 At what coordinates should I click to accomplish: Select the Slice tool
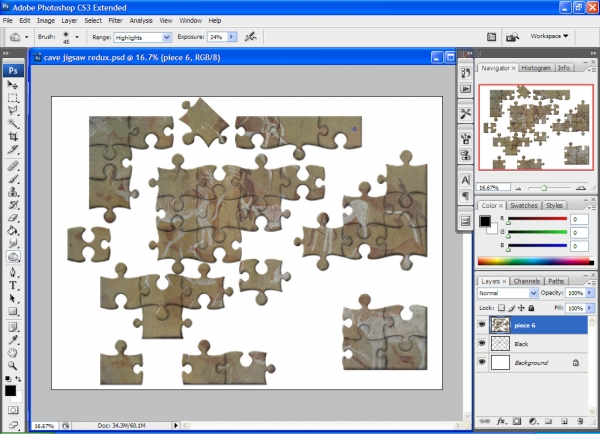tap(13, 150)
